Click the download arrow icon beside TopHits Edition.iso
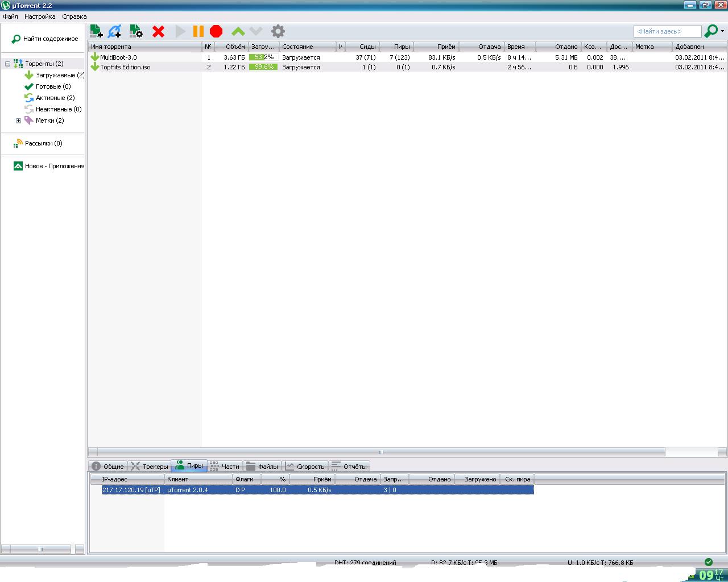 tap(94, 67)
